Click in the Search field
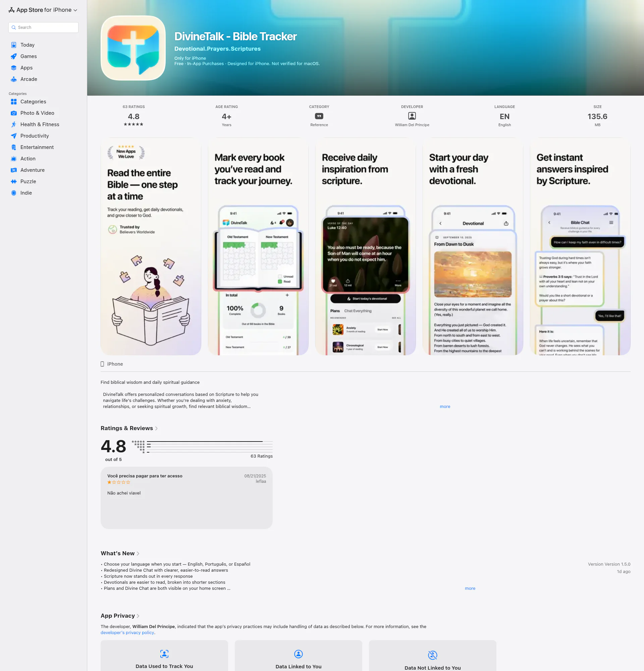Image resolution: width=644 pixels, height=671 pixels. coord(44,28)
